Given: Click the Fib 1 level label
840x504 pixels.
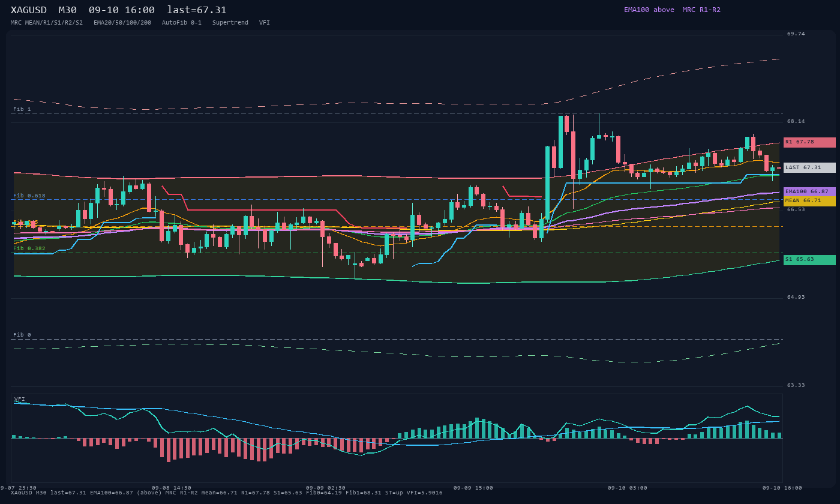Looking at the screenshot, I should click(x=22, y=110).
